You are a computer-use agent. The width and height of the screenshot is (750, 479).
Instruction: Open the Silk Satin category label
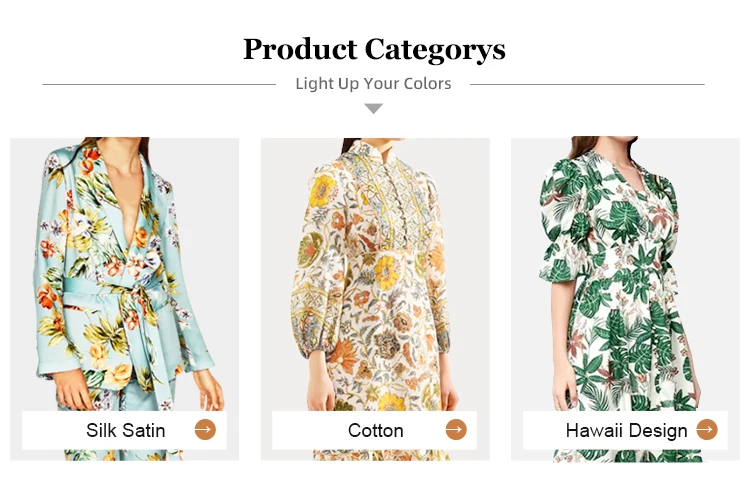125,431
